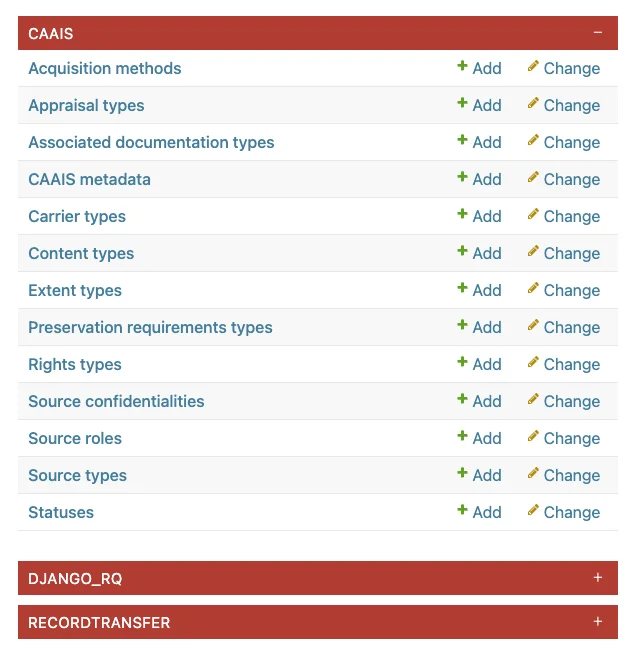The image size is (637, 648).
Task: Click Change pencil icon for Preservation requirements types
Action: tap(533, 325)
